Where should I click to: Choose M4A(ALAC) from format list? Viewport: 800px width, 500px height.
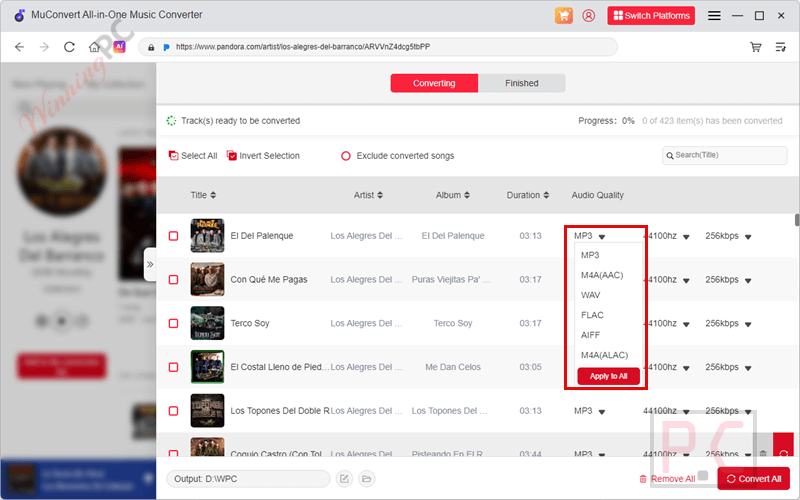point(604,355)
